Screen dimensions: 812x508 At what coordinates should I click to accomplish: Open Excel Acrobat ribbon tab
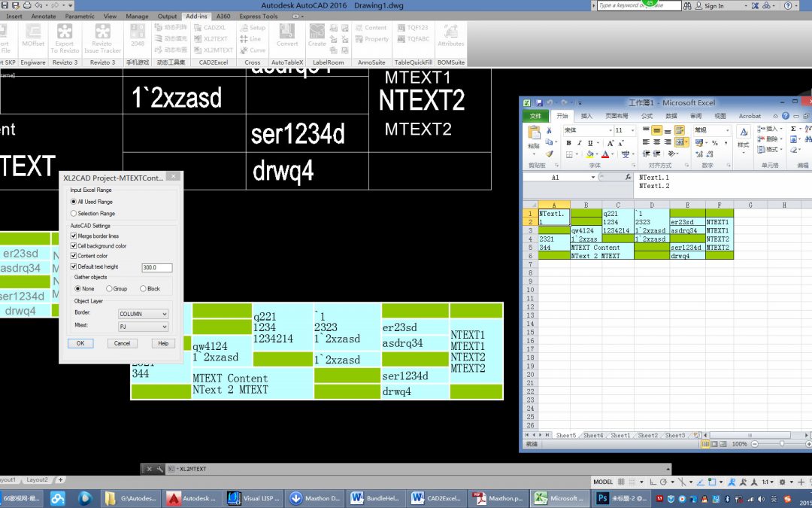pyautogui.click(x=750, y=116)
